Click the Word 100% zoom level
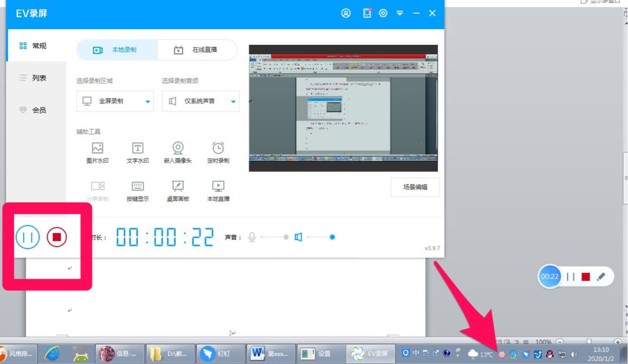628x364 pixels. (543, 342)
